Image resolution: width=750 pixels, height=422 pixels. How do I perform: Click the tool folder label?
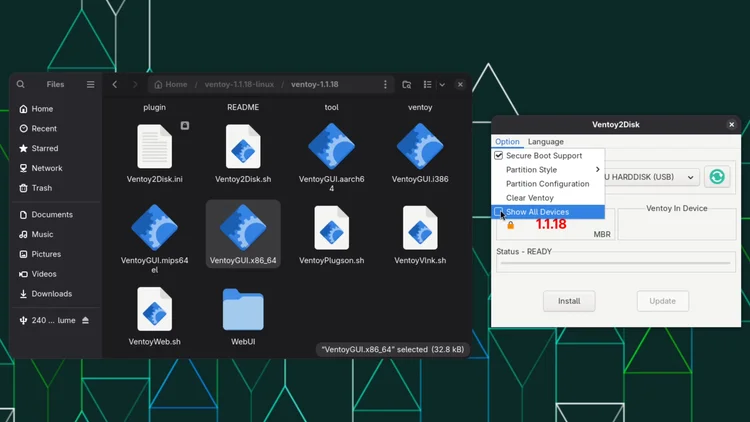pos(331,107)
